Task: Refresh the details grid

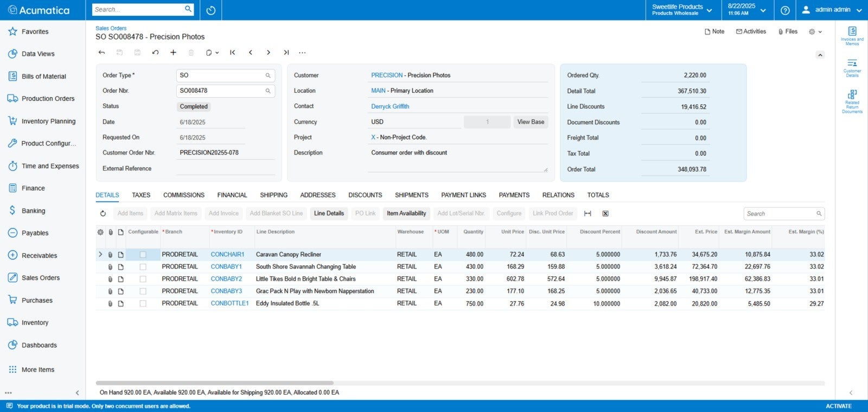Action: click(x=103, y=213)
